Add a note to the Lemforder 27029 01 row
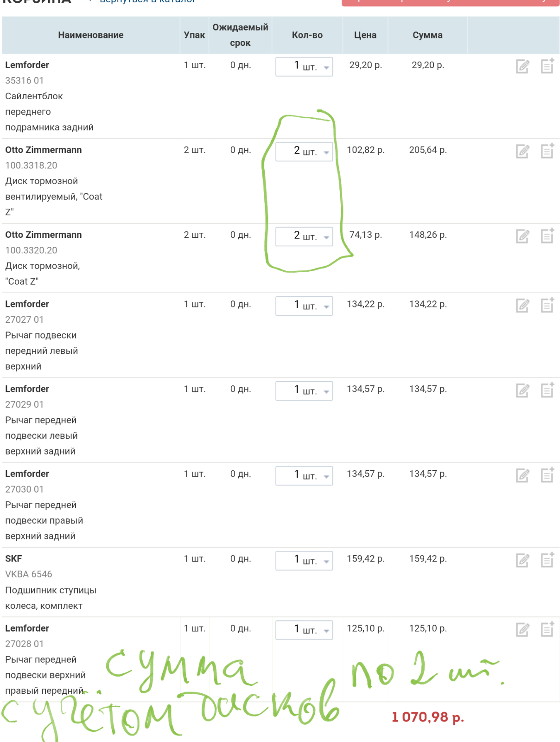This screenshot has height=742, width=560. tap(547, 390)
